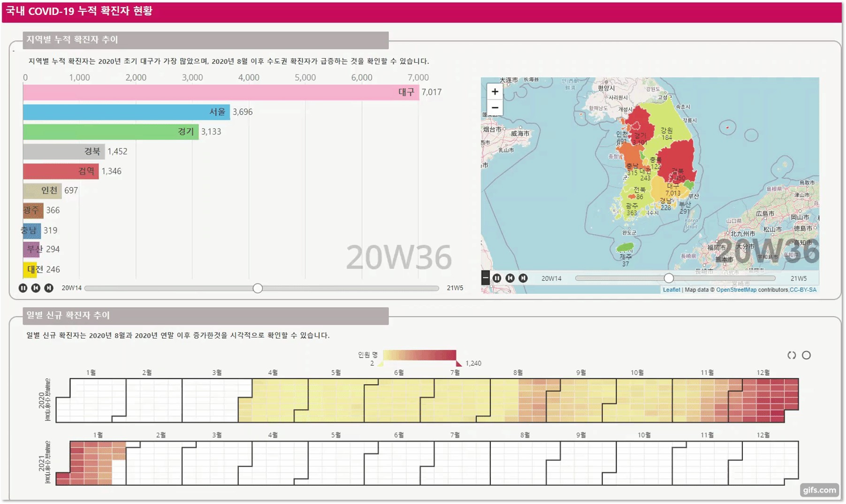Click the heatmap legend's upper range handle

tap(459, 363)
